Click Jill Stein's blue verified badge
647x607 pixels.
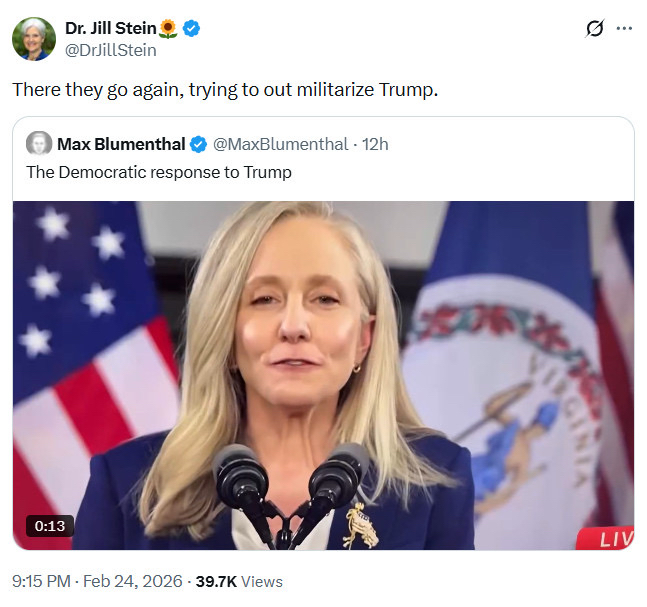191,29
